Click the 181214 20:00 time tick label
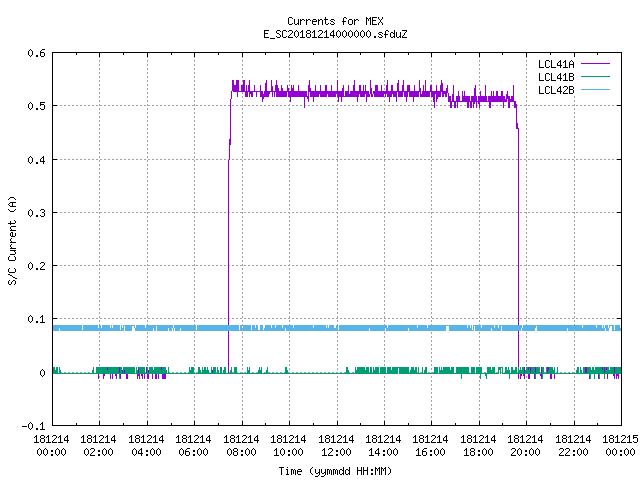The image size is (640, 480). pyautogui.click(x=525, y=446)
